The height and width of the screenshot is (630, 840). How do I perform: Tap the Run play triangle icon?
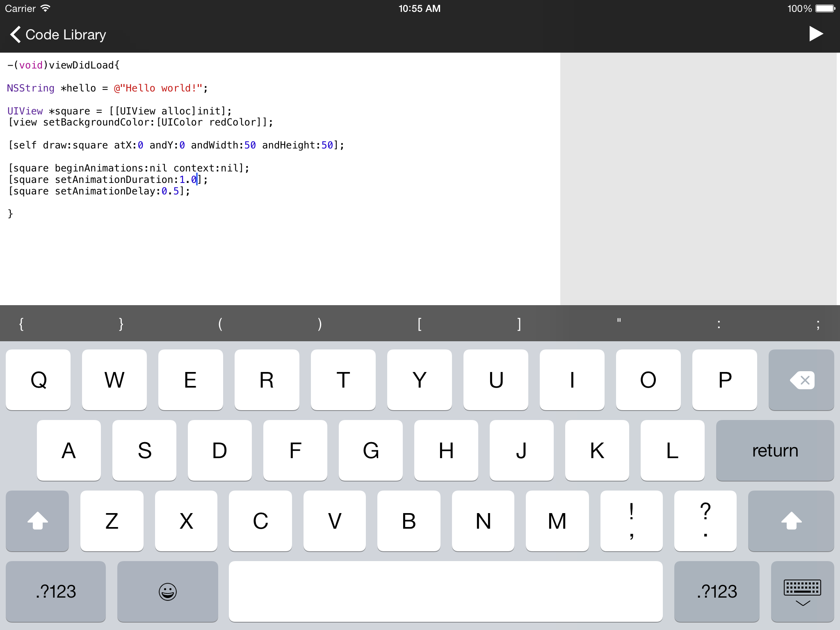click(815, 34)
